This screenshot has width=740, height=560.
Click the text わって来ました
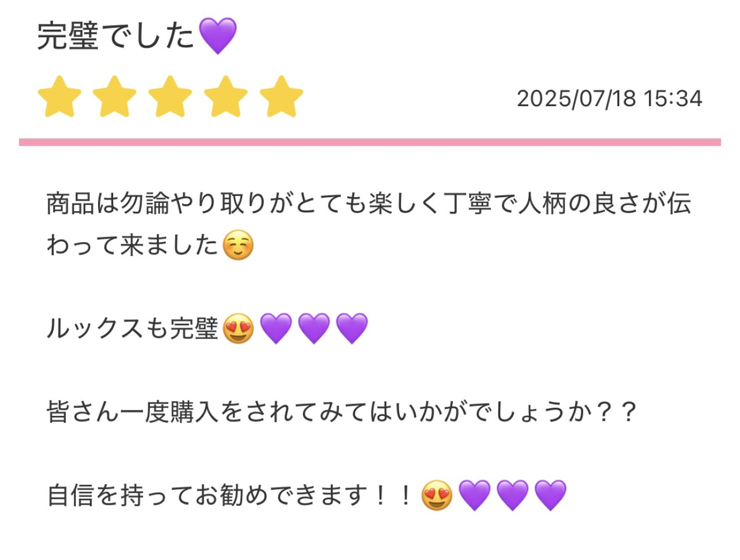click(x=132, y=245)
